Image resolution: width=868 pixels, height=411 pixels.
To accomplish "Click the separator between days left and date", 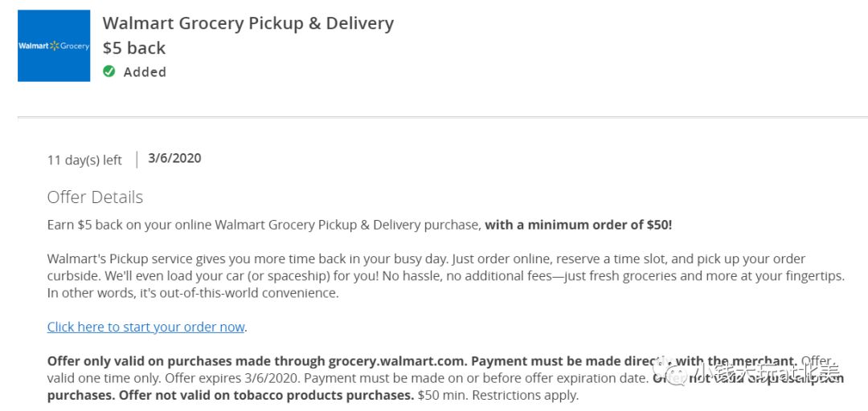I will (x=136, y=159).
